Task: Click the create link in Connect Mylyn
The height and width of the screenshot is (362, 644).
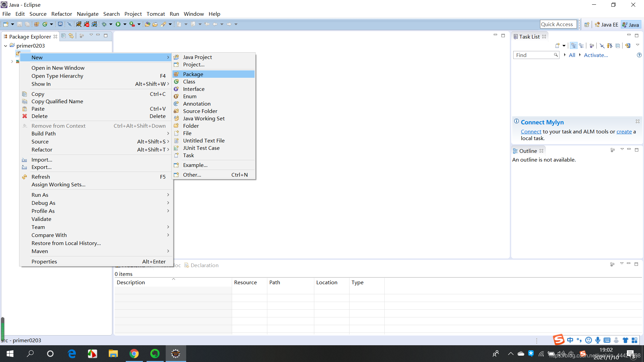Action: 624,131
